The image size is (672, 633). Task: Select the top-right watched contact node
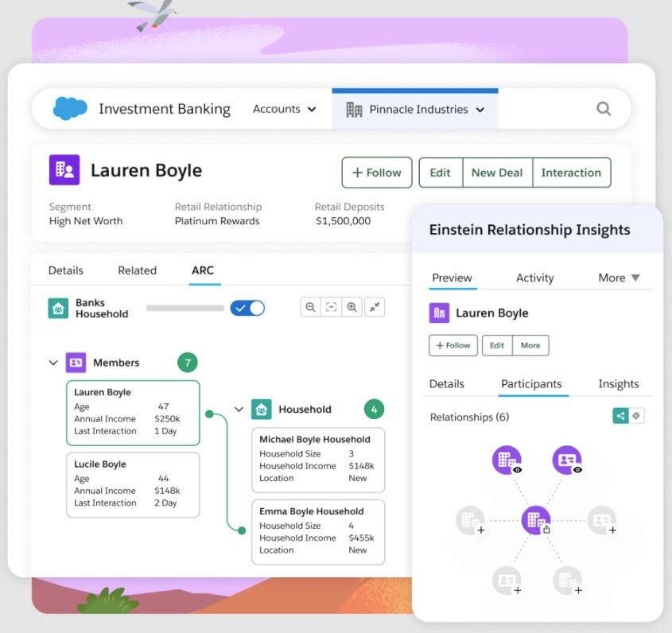(x=567, y=460)
